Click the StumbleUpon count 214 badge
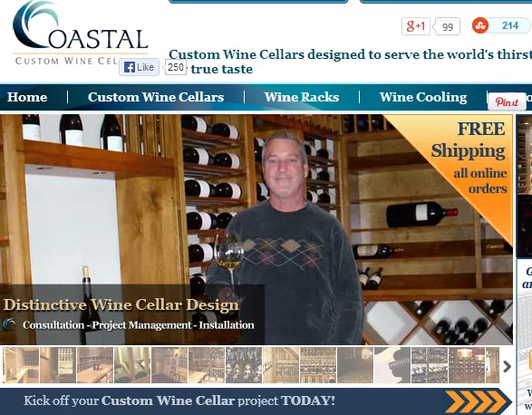Screen dimensions: 532x415 coord(510,25)
